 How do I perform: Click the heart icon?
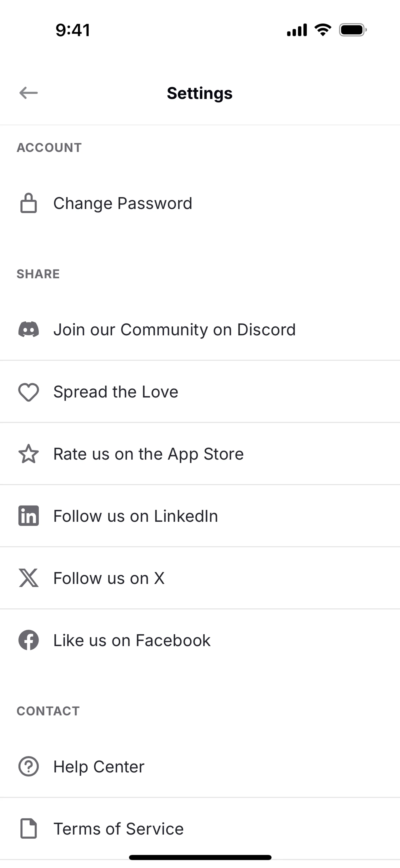29,392
